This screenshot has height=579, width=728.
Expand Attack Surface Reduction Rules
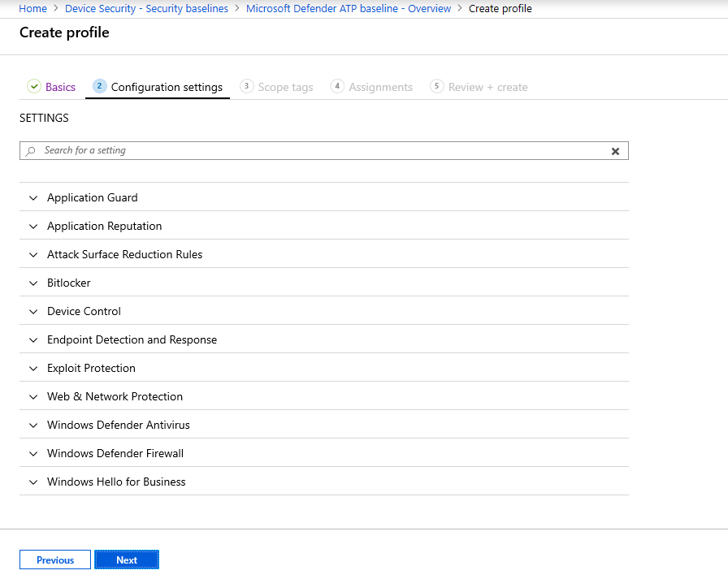124,254
